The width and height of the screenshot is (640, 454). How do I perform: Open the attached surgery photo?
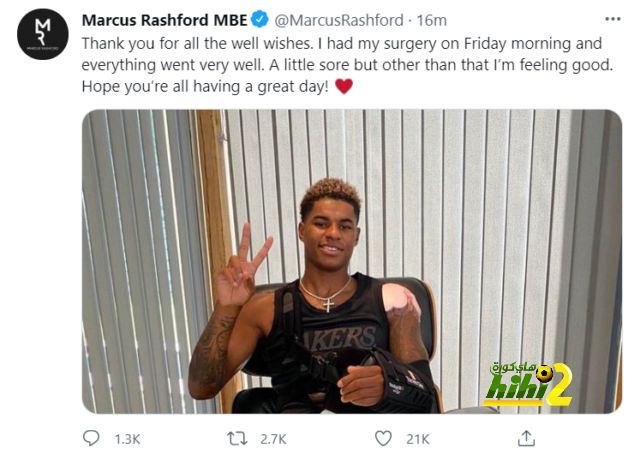(x=352, y=261)
